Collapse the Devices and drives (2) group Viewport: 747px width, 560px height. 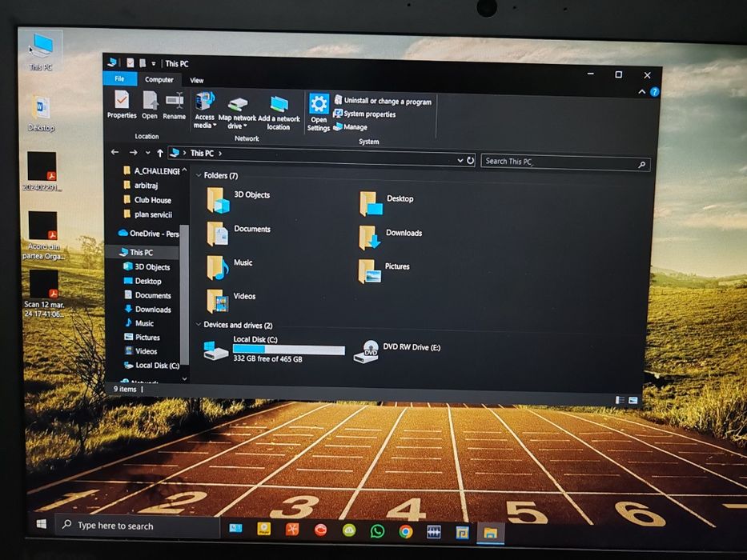(x=199, y=324)
